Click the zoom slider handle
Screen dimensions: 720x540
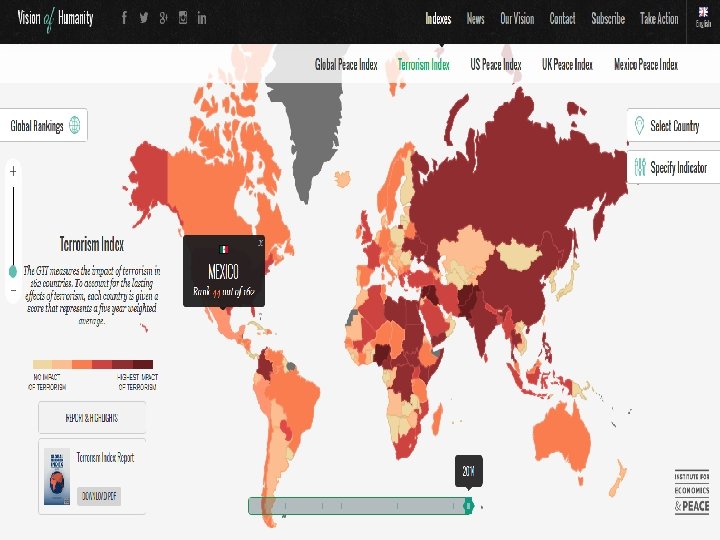[x=13, y=271]
